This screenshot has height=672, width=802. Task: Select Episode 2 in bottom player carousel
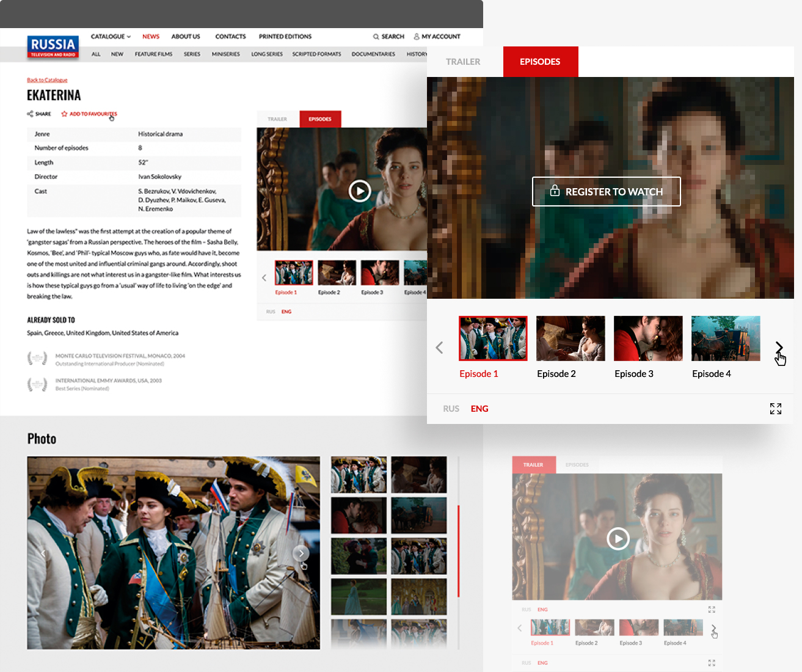[594, 627]
